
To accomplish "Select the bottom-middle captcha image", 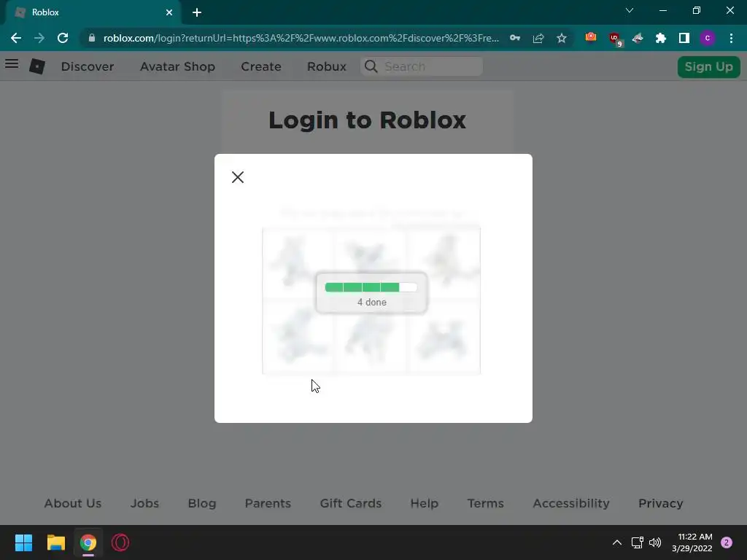I will click(x=370, y=336).
